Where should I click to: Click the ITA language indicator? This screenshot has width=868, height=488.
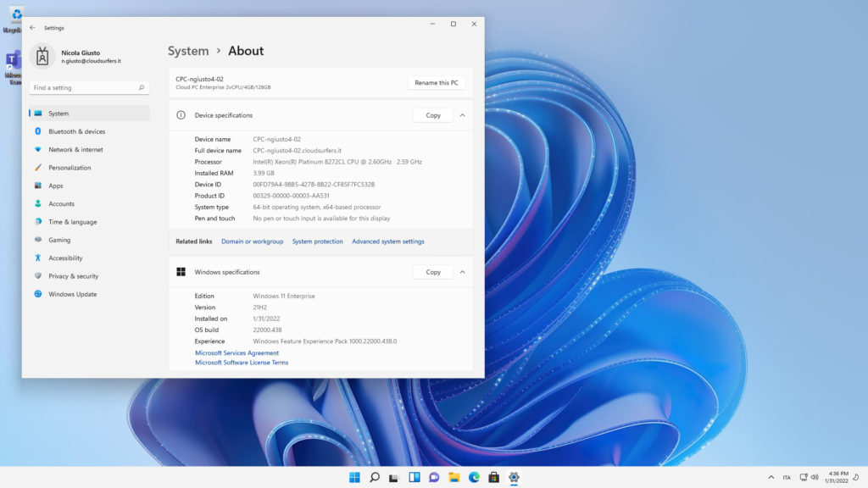pos(787,478)
